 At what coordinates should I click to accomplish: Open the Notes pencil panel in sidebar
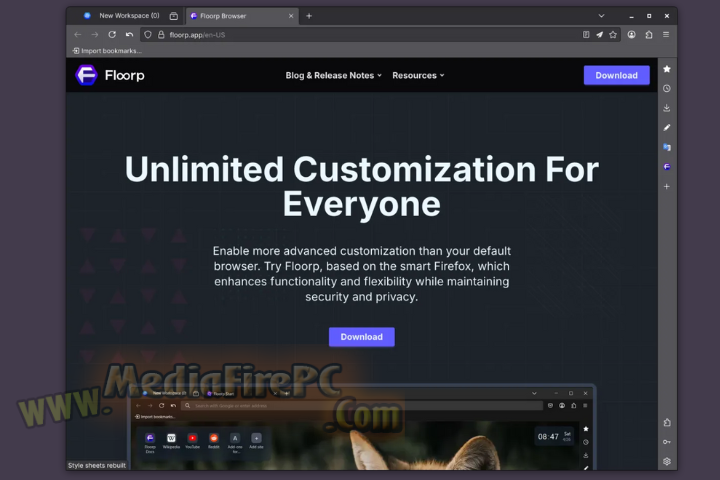(667, 128)
